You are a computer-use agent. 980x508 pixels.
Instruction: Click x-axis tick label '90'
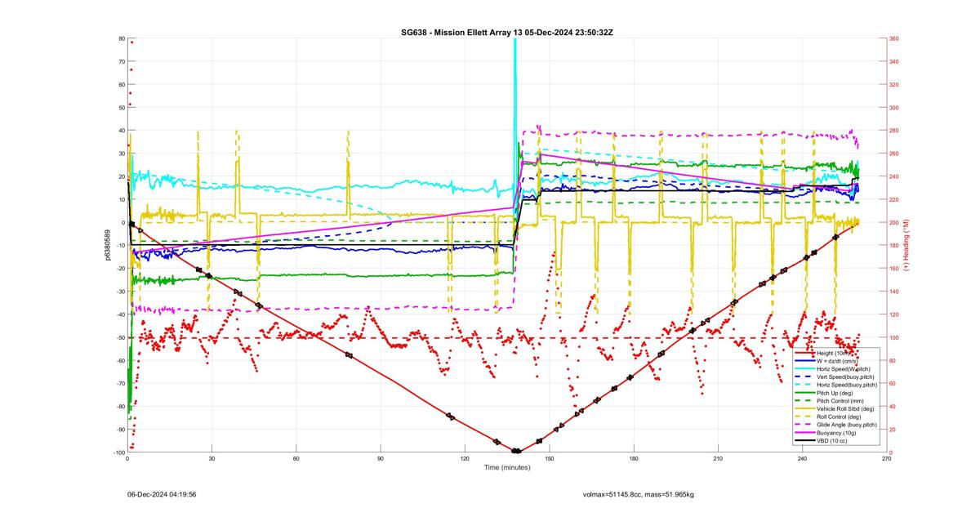pyautogui.click(x=381, y=459)
